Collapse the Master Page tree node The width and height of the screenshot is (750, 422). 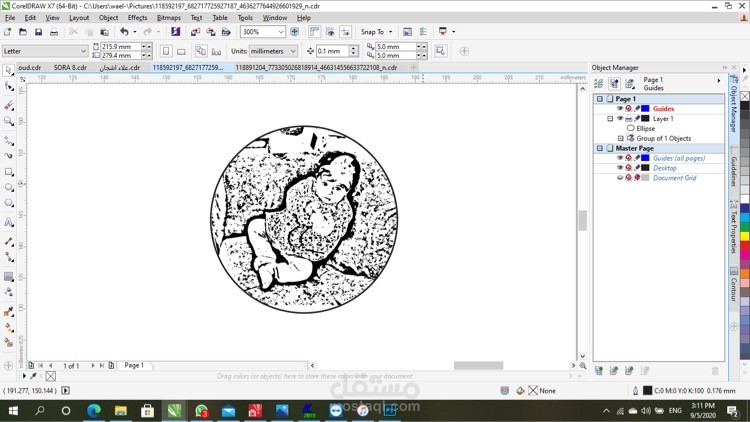coord(599,148)
